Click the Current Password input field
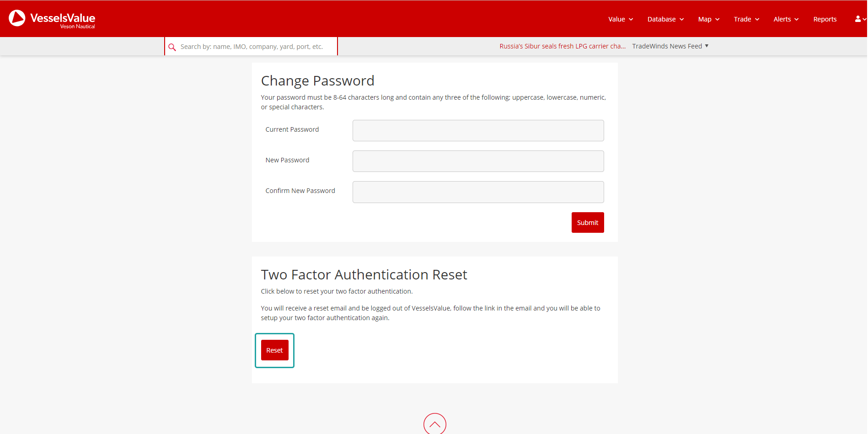868x434 pixels. coord(478,130)
